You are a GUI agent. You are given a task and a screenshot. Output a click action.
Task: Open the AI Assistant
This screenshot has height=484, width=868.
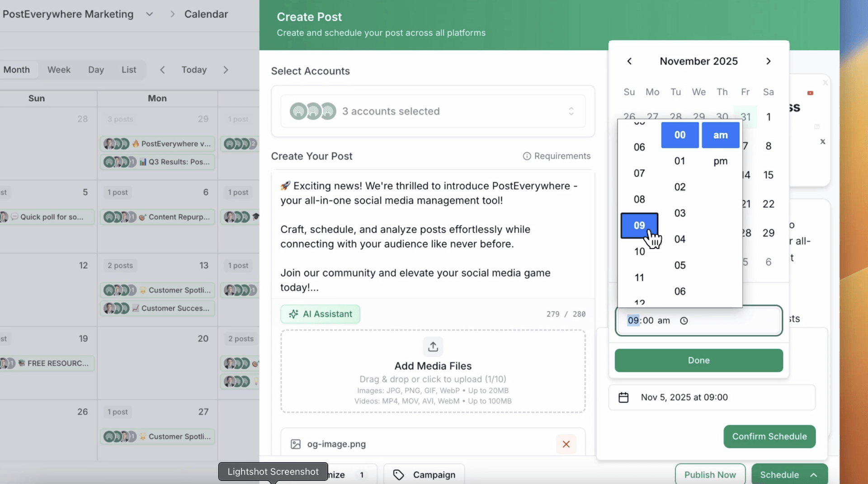[x=320, y=314]
